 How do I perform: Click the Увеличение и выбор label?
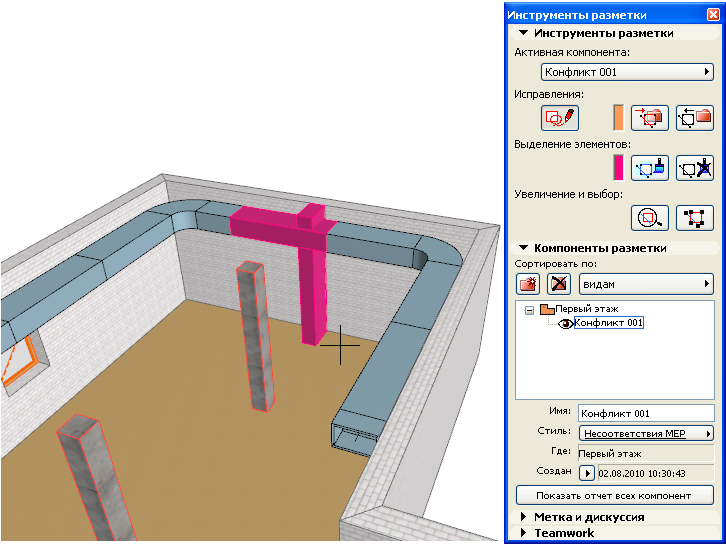pos(568,194)
